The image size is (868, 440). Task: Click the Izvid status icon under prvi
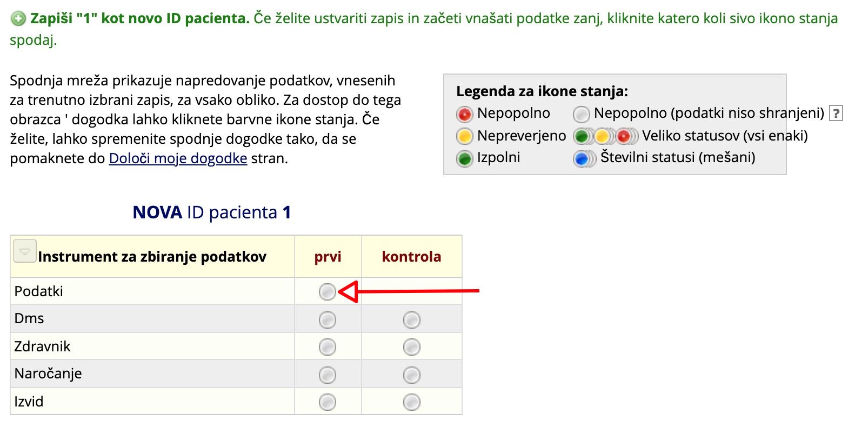[327, 402]
